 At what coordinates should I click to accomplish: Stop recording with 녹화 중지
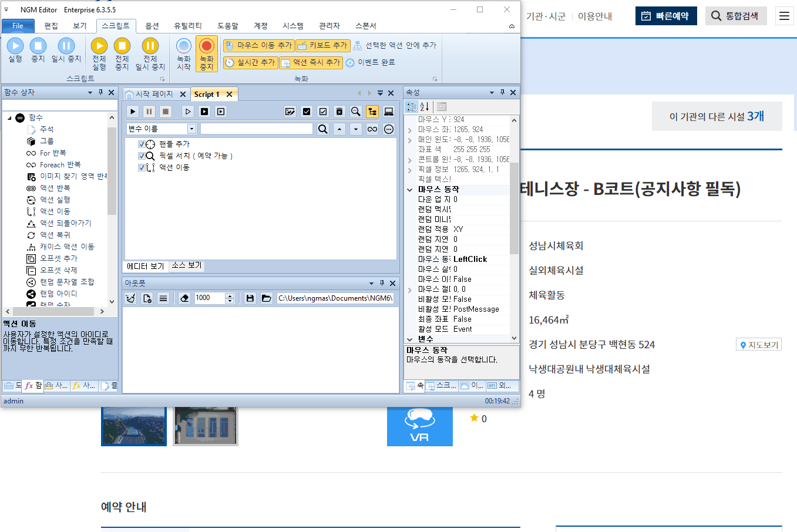[x=207, y=54]
